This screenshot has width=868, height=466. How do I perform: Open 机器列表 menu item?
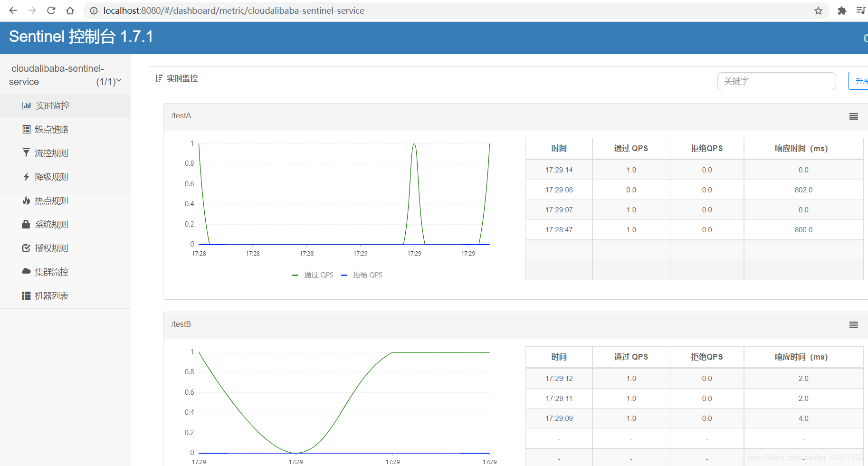[65, 295]
